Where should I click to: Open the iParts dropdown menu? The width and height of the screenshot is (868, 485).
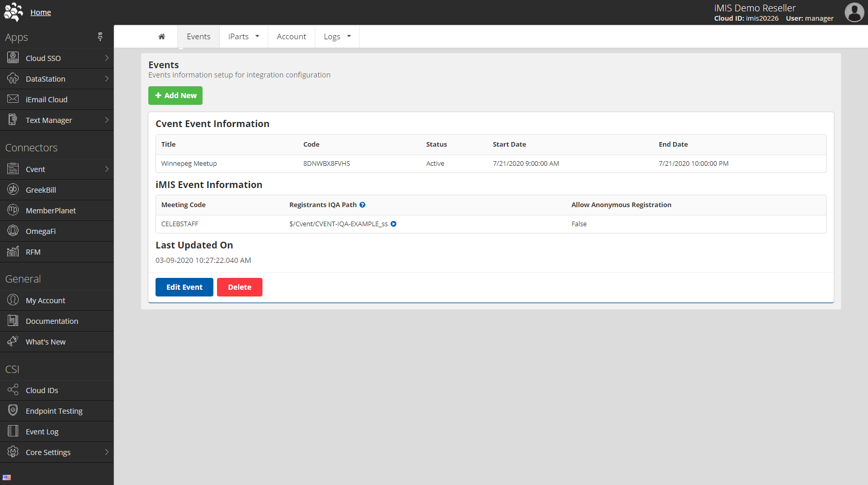tap(243, 36)
